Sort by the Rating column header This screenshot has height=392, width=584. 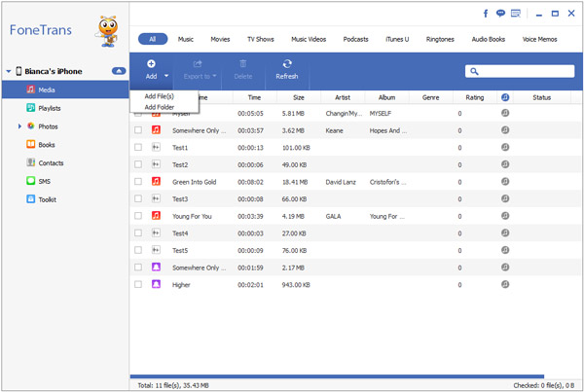coord(475,97)
